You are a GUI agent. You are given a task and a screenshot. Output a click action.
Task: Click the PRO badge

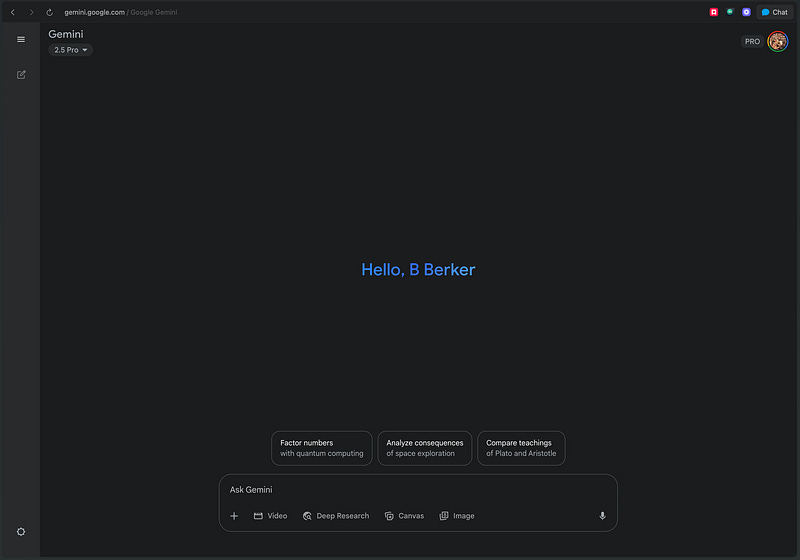752,41
